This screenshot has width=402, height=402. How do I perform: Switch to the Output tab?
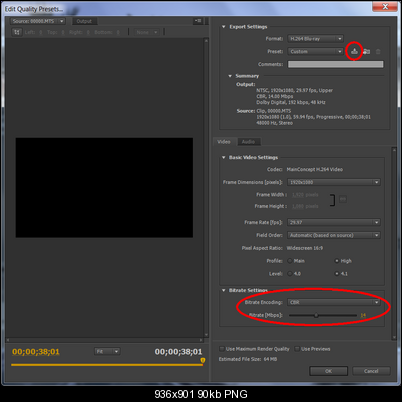[x=84, y=21]
